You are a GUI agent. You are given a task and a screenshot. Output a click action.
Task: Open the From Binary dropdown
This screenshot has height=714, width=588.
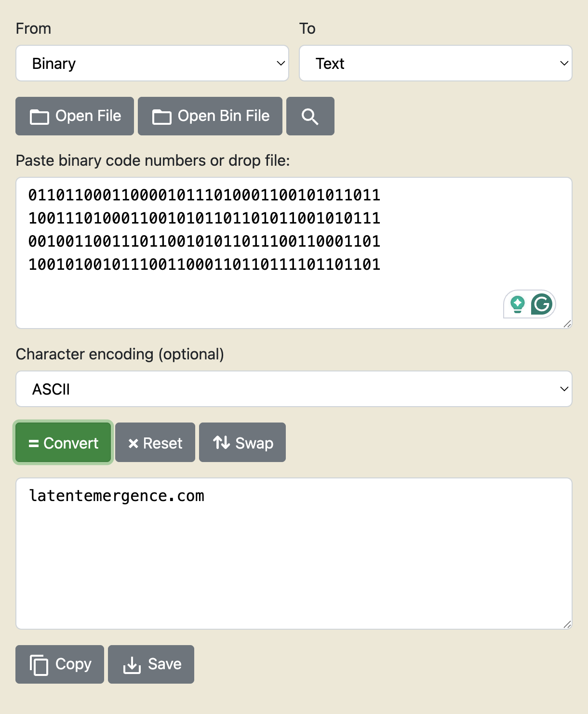(152, 63)
